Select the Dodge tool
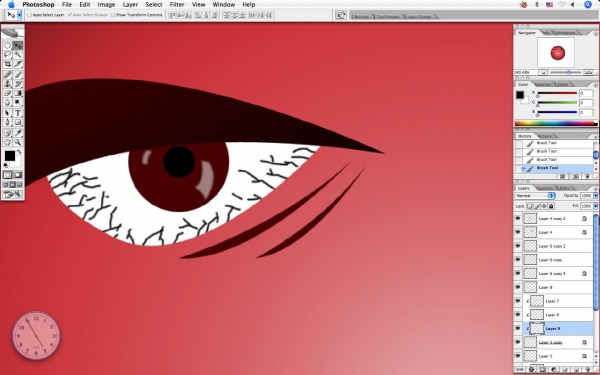The width and height of the screenshot is (600, 375). pyautogui.click(x=18, y=102)
